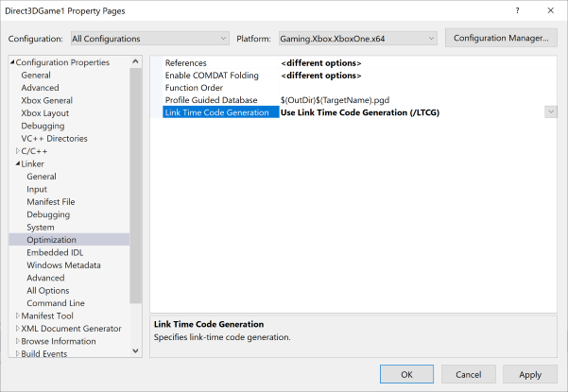Select the Manifest File page
Viewport: 568px width, 392px height.
(x=51, y=202)
